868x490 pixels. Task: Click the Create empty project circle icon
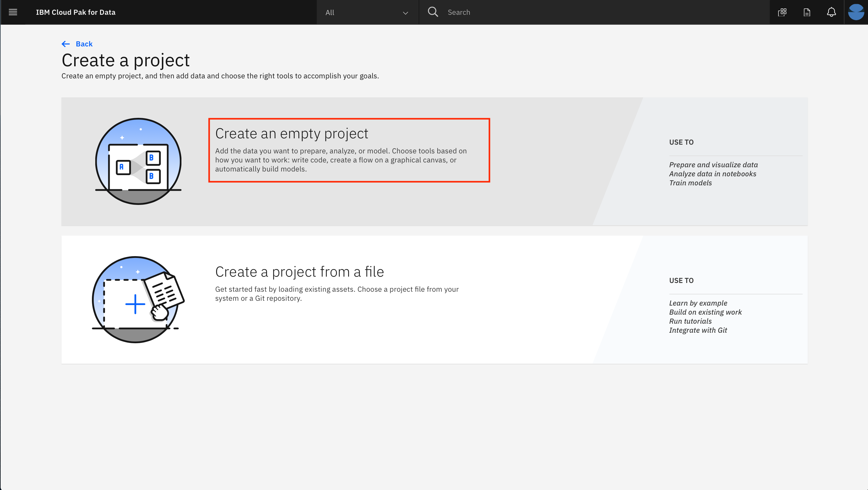click(x=138, y=161)
